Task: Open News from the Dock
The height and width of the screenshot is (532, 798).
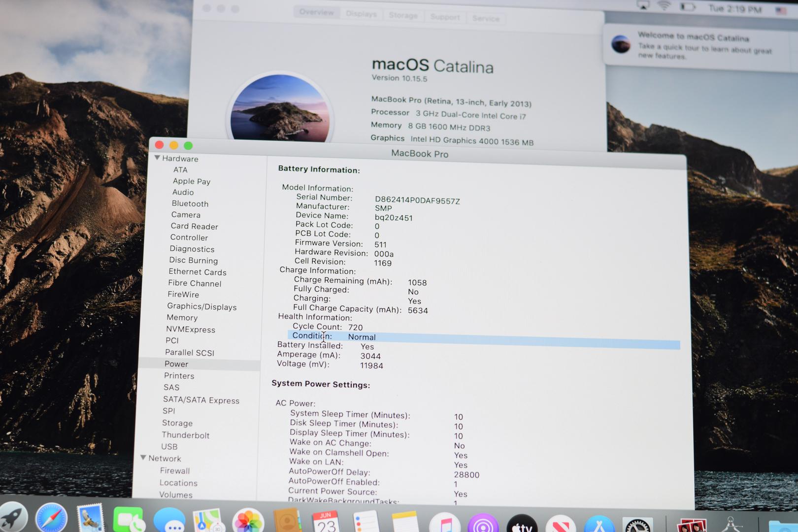Action: [561, 524]
